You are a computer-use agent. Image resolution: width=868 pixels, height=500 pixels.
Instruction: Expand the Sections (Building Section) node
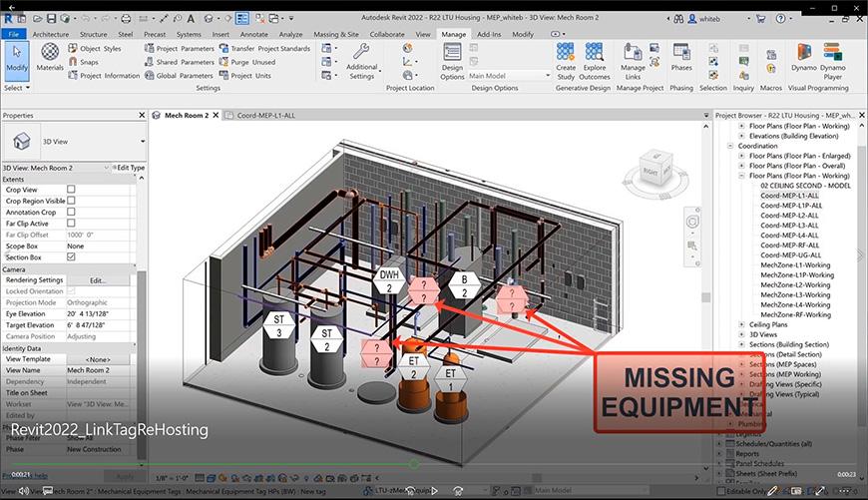click(741, 344)
